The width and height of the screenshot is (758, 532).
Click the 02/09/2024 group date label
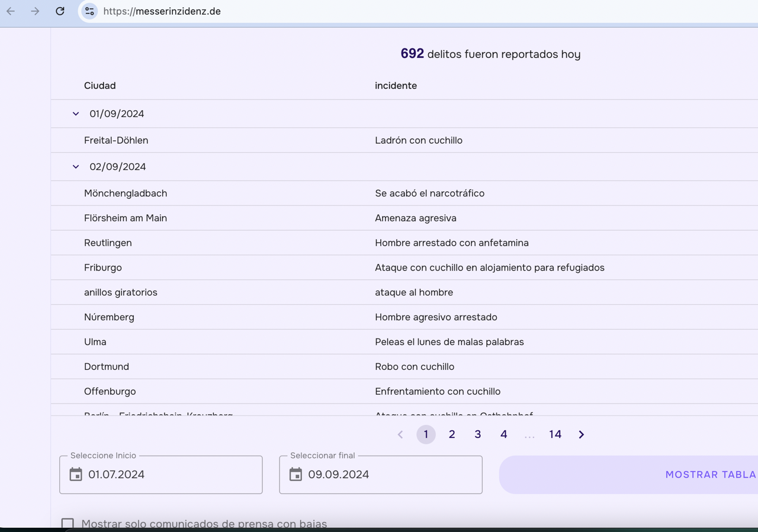118,167
